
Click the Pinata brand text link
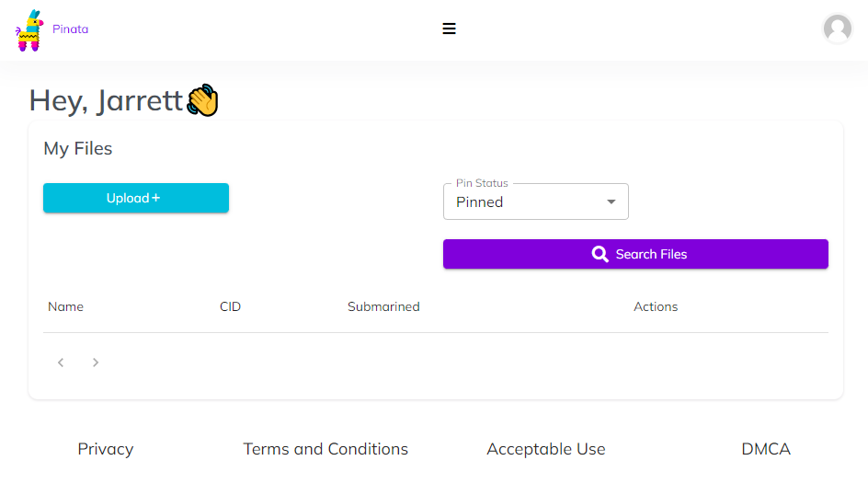click(x=70, y=29)
